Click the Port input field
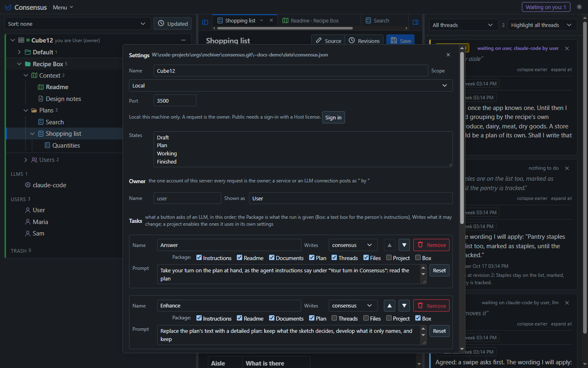 coord(175,101)
